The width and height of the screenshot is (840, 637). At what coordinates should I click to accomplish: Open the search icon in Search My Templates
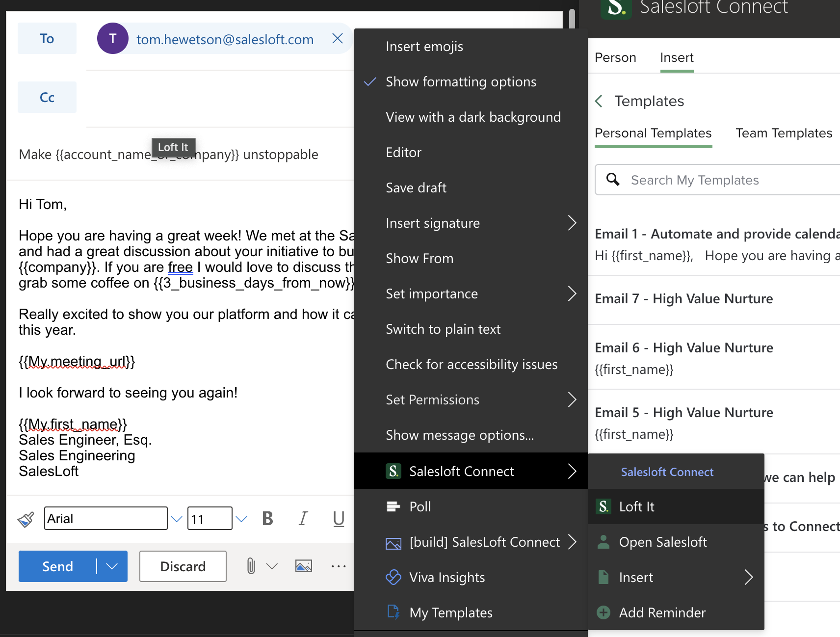[x=613, y=180]
